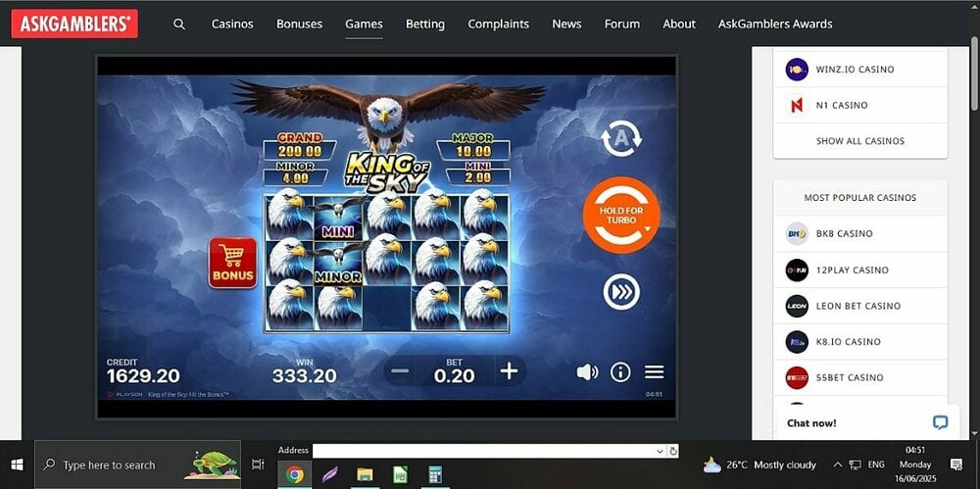Click the K8.io Casino logo icon
Image resolution: width=980 pixels, height=489 pixels.
(x=797, y=341)
